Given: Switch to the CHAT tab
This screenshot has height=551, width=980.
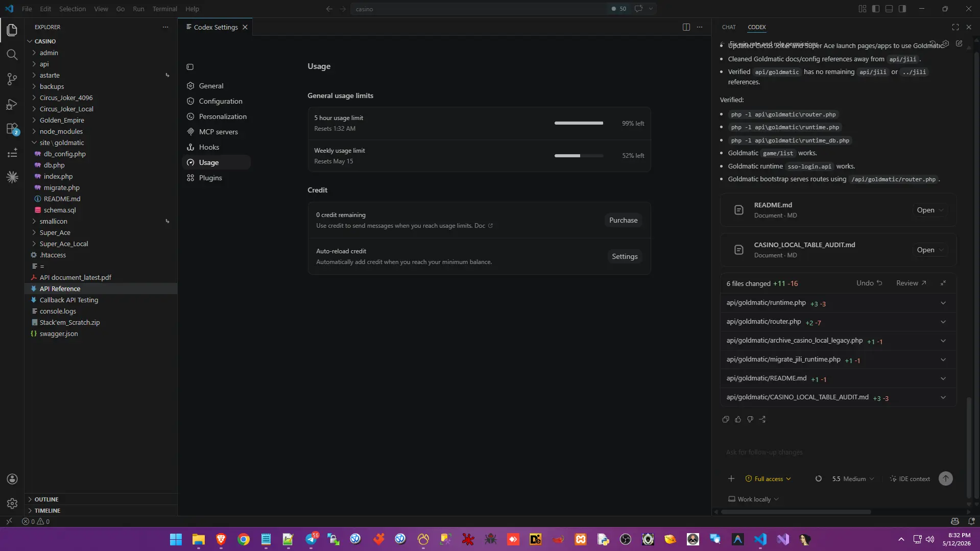Looking at the screenshot, I should point(729,27).
